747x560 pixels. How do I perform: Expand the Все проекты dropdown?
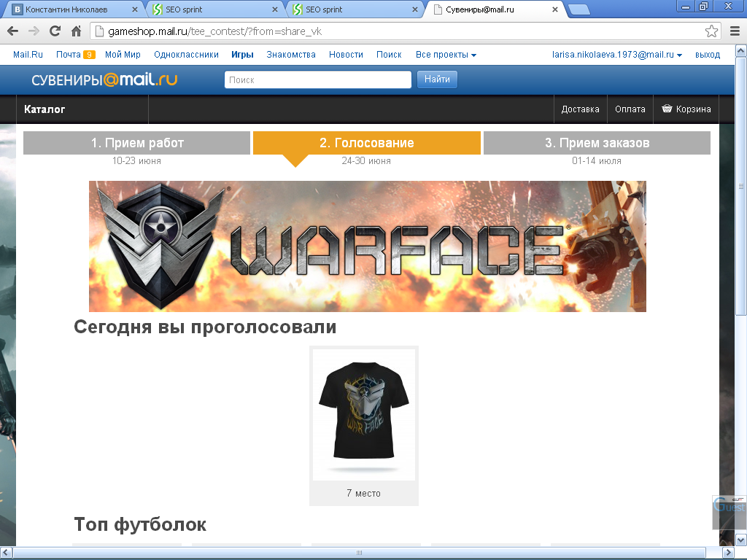click(x=446, y=55)
